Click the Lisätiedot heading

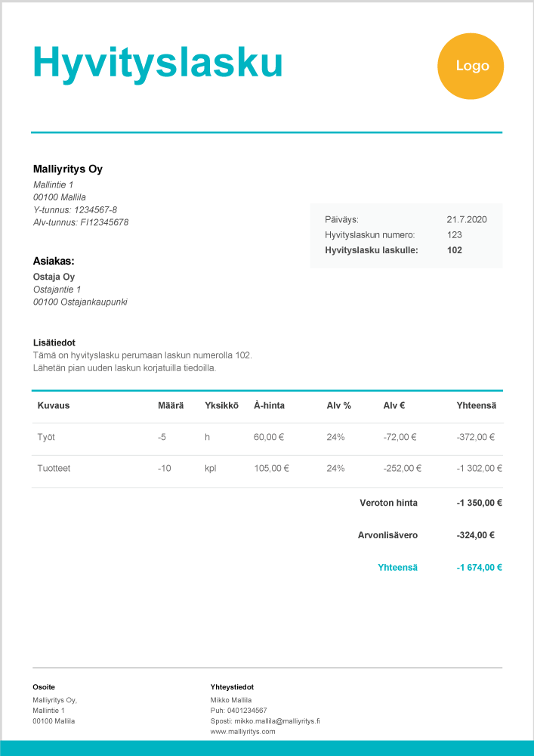(54, 342)
